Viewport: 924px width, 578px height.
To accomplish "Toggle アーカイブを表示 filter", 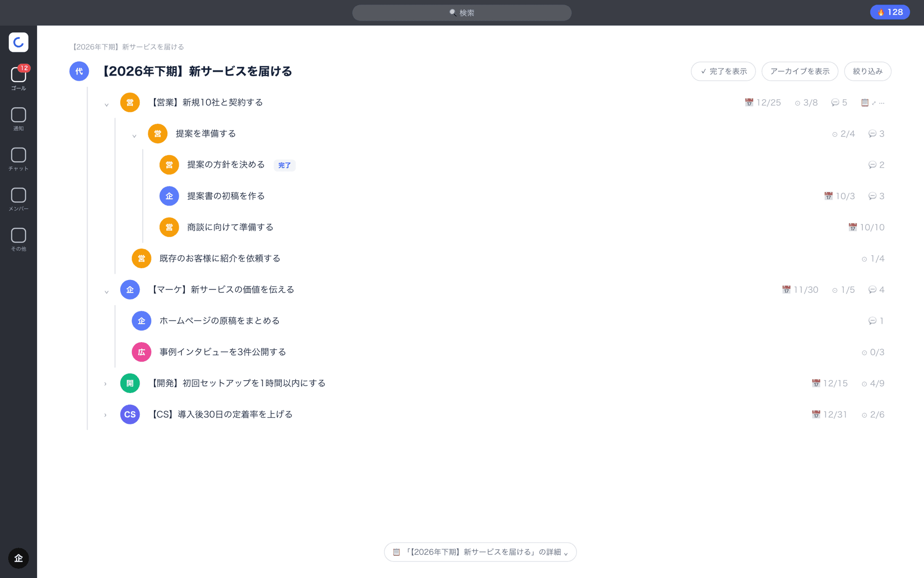I will click(800, 71).
